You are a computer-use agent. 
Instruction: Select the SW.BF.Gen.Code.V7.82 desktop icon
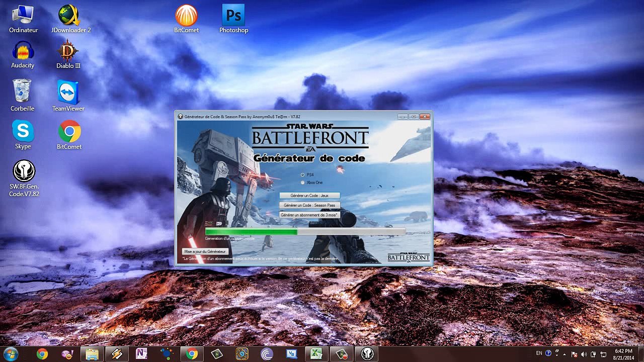point(24,178)
